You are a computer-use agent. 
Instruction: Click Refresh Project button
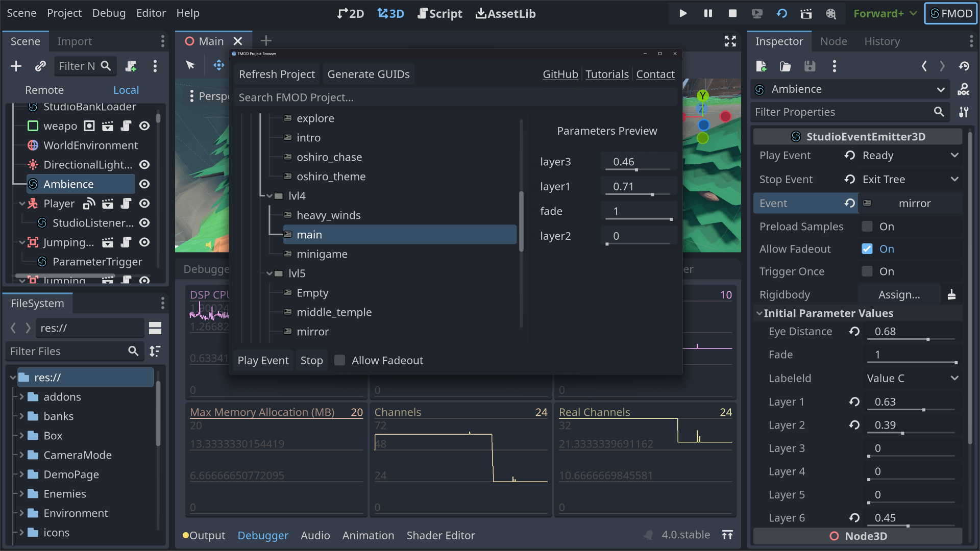tap(277, 74)
